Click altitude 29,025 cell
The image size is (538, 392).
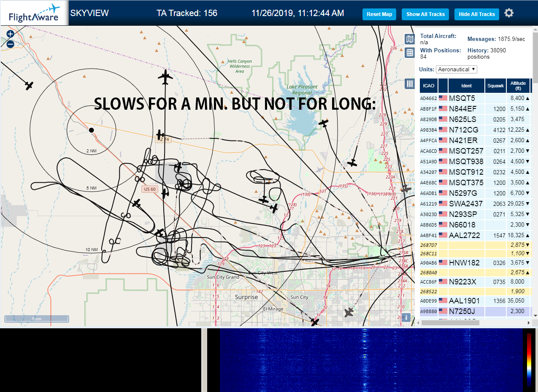(x=518, y=203)
